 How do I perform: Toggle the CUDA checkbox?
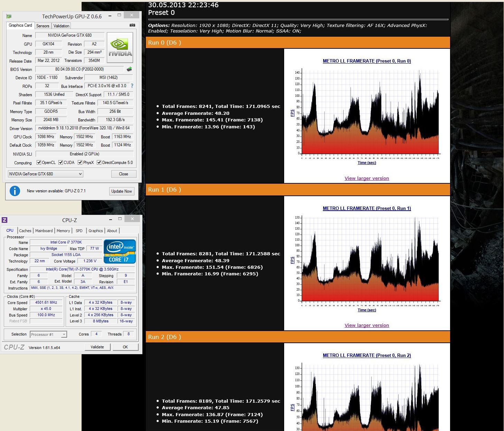pos(61,163)
